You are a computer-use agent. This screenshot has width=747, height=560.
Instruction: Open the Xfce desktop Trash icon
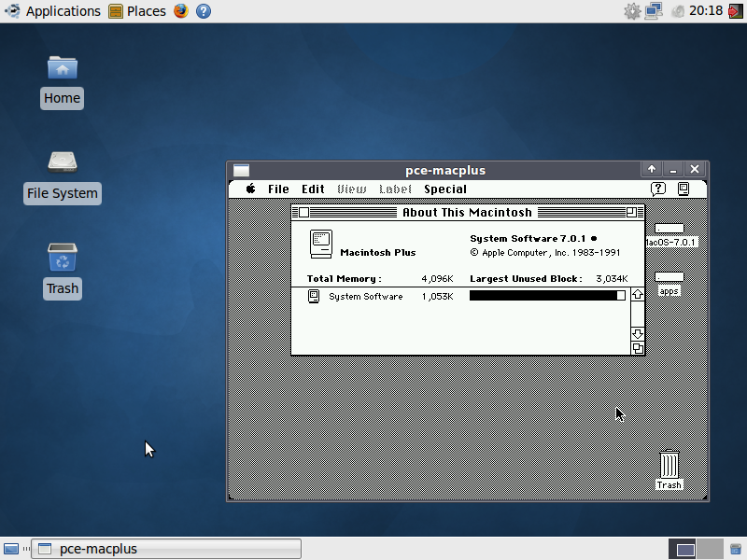coord(63,258)
